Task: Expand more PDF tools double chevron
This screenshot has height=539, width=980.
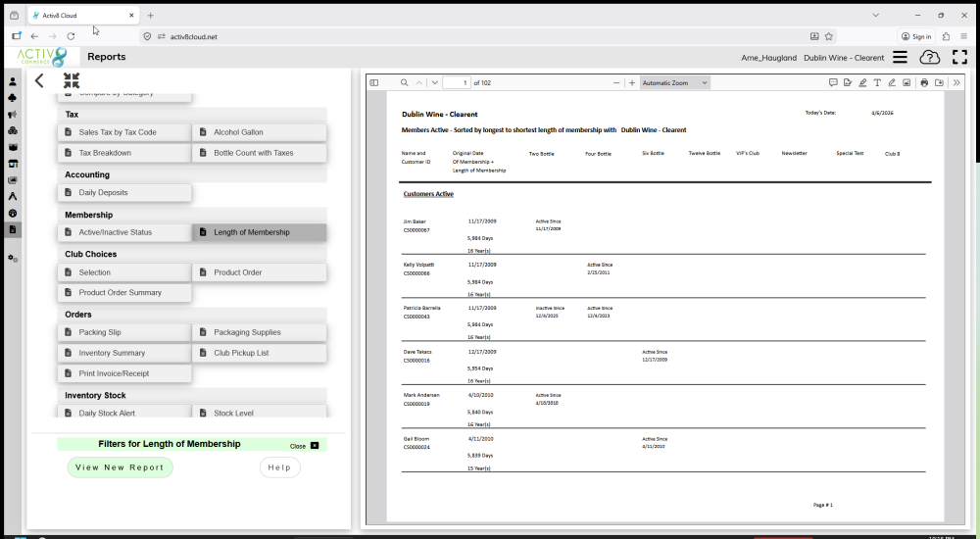Action: point(956,82)
